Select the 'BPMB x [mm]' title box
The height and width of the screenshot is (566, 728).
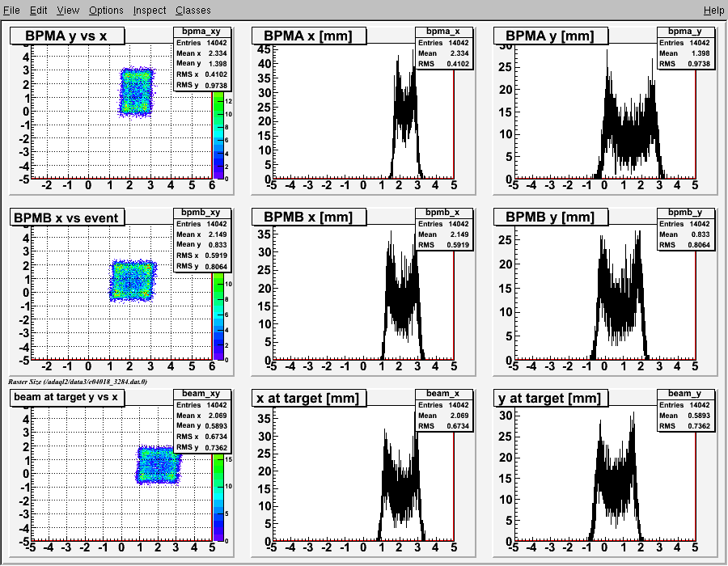click(x=309, y=218)
